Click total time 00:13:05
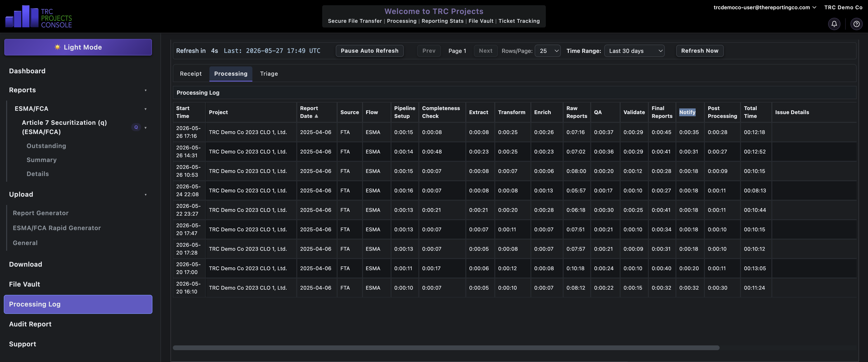Screen dimensions: 868x362 point(755,268)
